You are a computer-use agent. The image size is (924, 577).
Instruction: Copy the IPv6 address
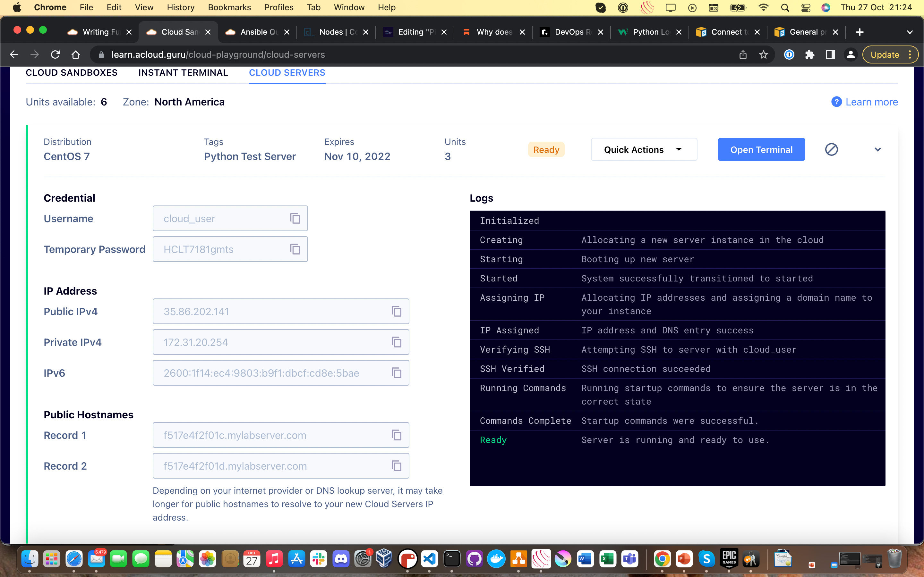[x=396, y=373]
